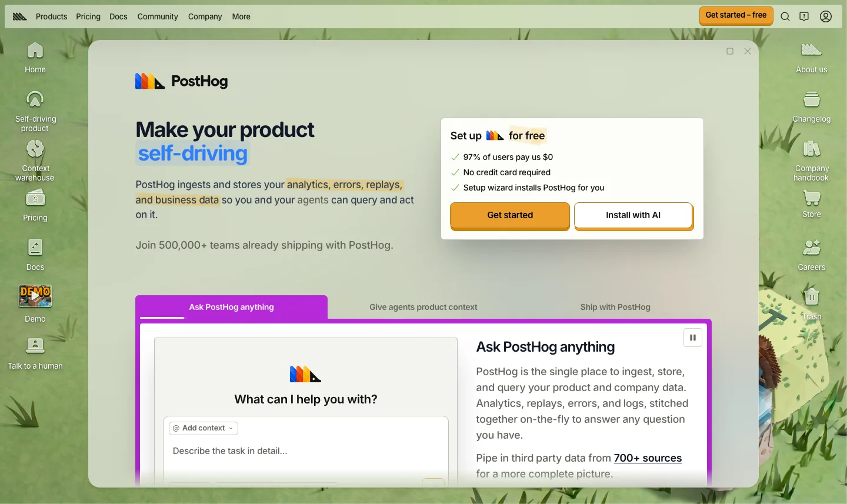Screen dimensions: 847x504
Task: Click the PostHog logo in window header
Action: click(x=181, y=81)
